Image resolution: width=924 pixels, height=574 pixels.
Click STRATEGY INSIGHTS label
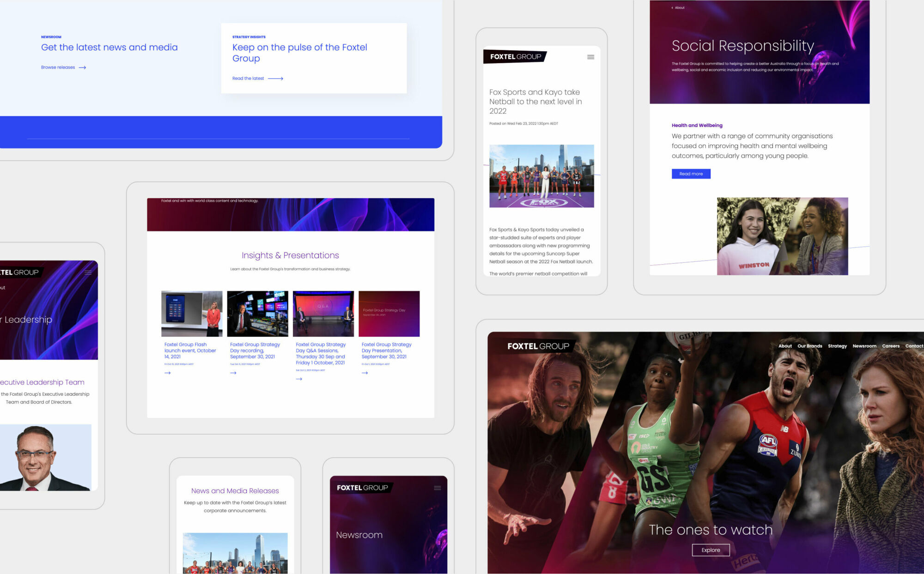coord(249,37)
